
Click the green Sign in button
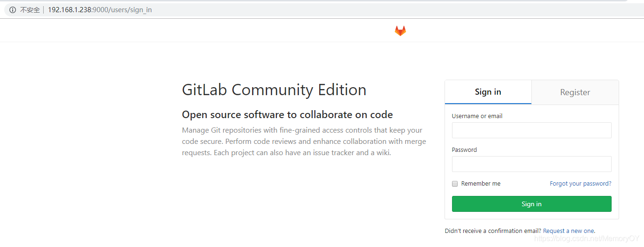click(531, 204)
